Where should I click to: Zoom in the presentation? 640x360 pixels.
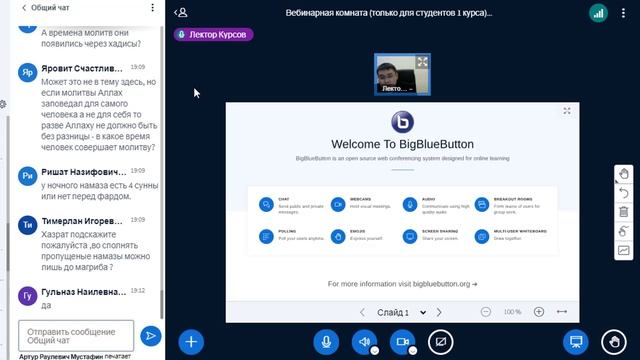pos(539,312)
